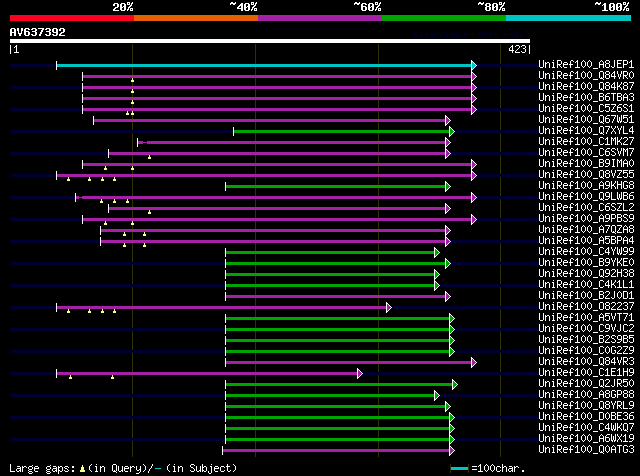Click the UniRef100_C1MK27 label

pos(586,142)
